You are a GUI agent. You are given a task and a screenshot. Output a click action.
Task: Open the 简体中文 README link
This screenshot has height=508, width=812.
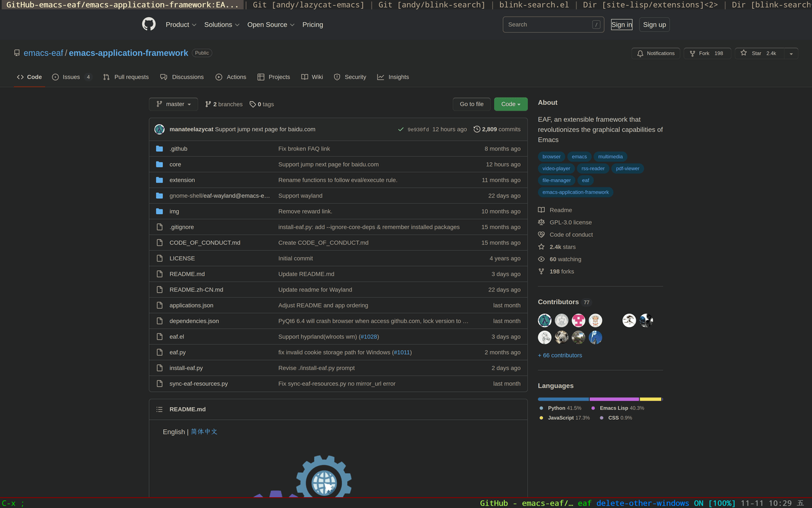pyautogui.click(x=204, y=432)
